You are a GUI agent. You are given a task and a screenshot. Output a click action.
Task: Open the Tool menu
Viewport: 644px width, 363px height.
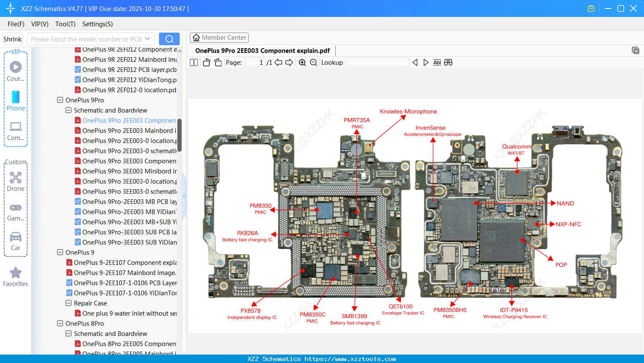tap(65, 24)
